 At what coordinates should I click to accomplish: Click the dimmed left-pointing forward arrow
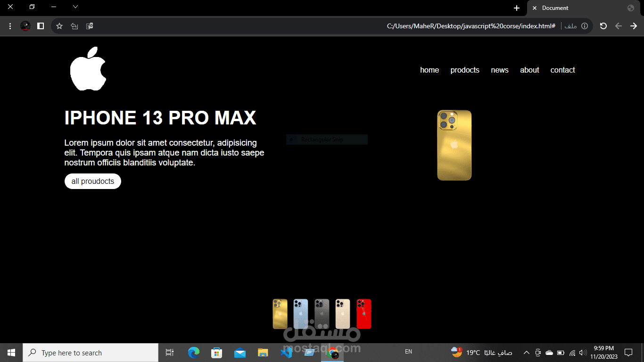click(619, 26)
